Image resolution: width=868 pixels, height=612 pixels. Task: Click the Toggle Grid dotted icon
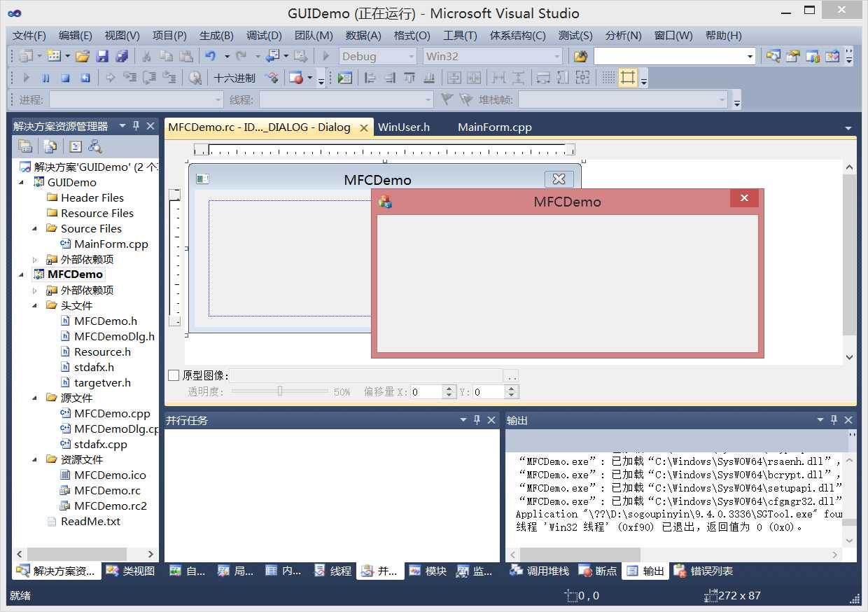[x=608, y=78]
